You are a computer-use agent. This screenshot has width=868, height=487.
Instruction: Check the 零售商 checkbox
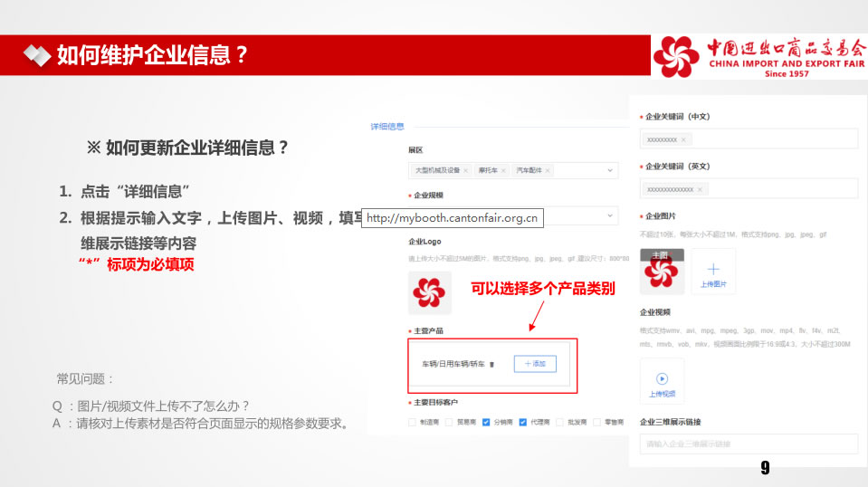596,422
